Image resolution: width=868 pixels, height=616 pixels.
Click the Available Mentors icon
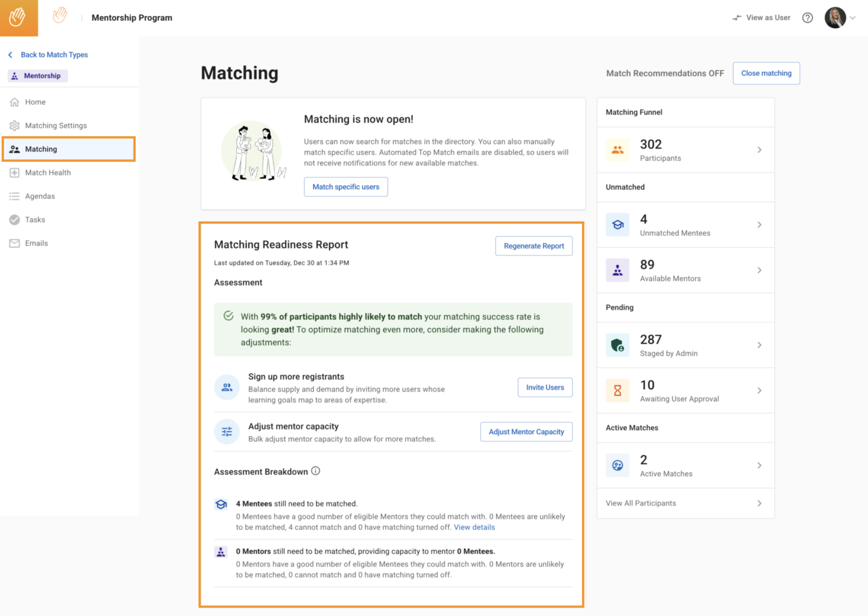click(x=617, y=271)
